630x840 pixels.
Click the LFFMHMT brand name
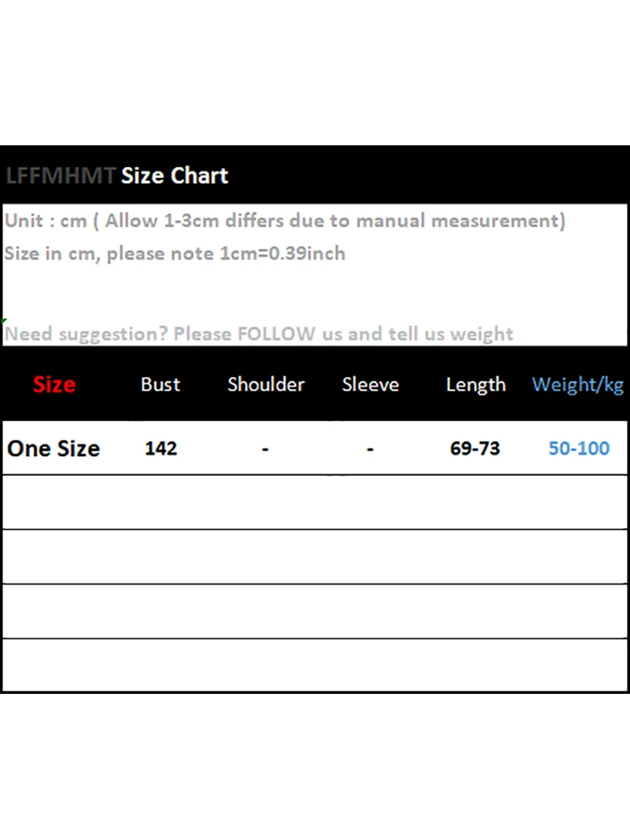click(60, 176)
